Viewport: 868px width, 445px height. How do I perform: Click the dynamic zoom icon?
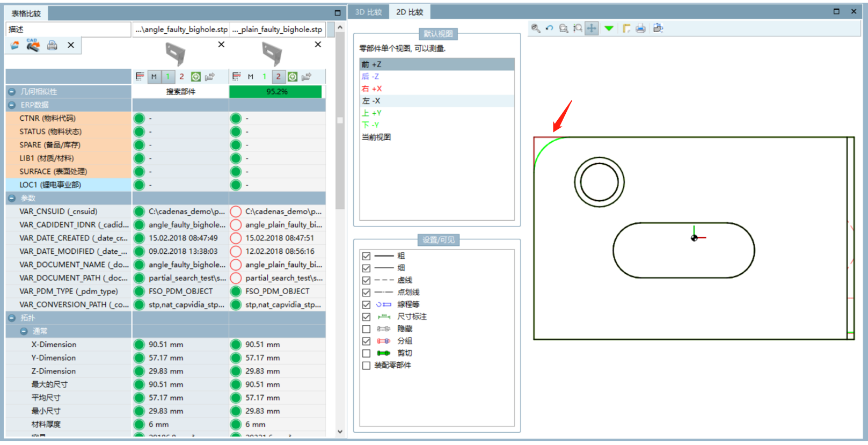click(577, 28)
